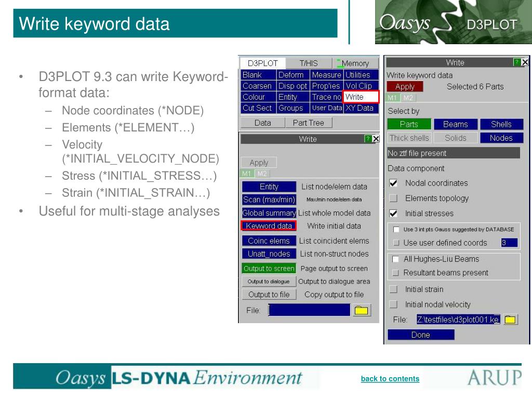Screen dimensions: 532x399
Task: Check Use 3 int pts Gauss option
Action: pos(396,229)
